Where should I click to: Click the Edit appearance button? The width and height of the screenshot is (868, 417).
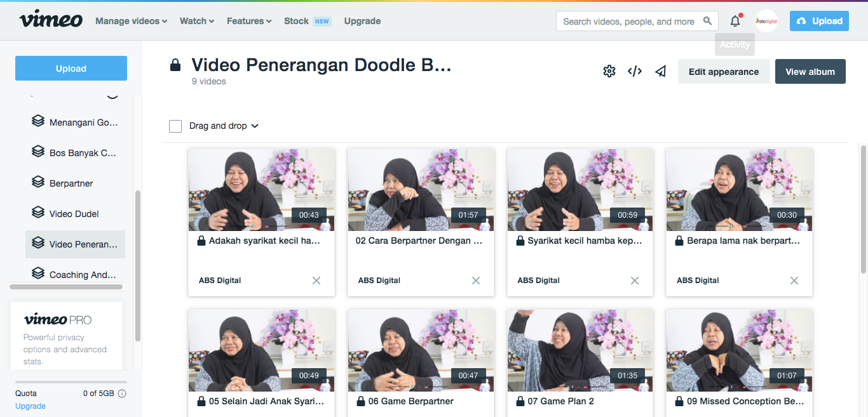724,72
